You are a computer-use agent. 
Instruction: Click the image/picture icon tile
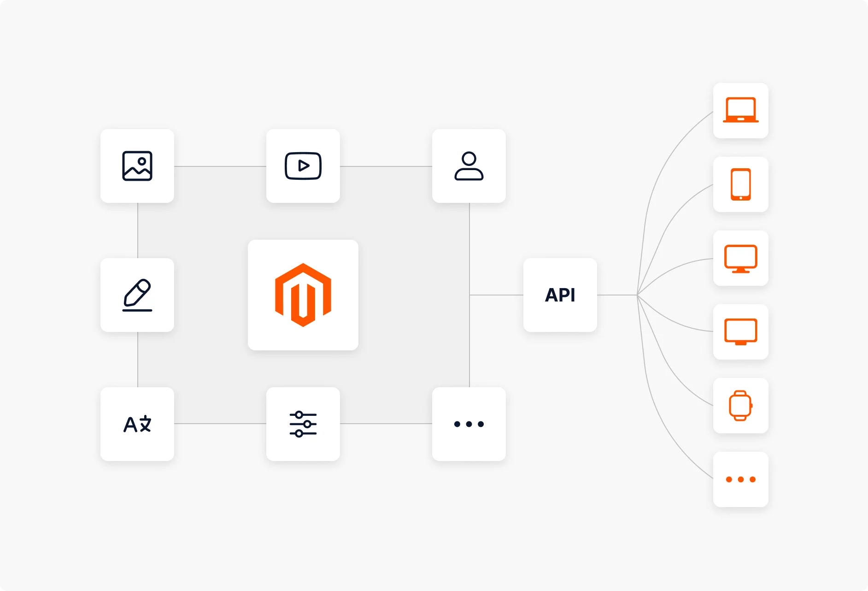tap(137, 166)
